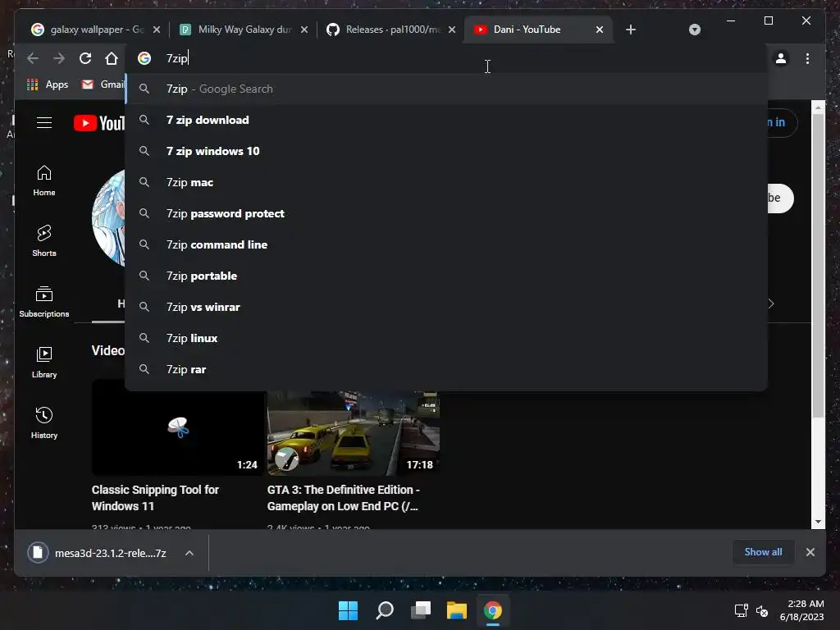Expand the mesa3d download options chevron

[189, 553]
